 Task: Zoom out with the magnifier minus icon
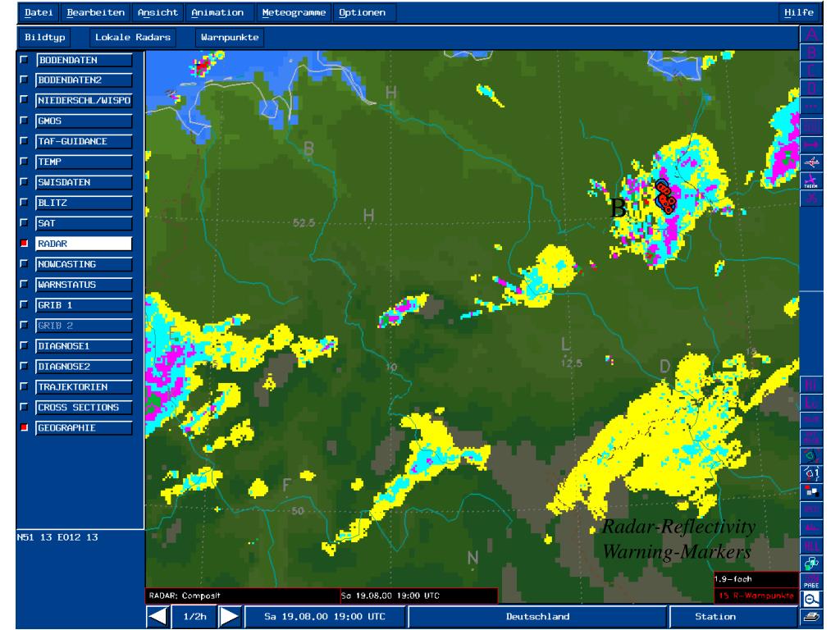(811, 600)
